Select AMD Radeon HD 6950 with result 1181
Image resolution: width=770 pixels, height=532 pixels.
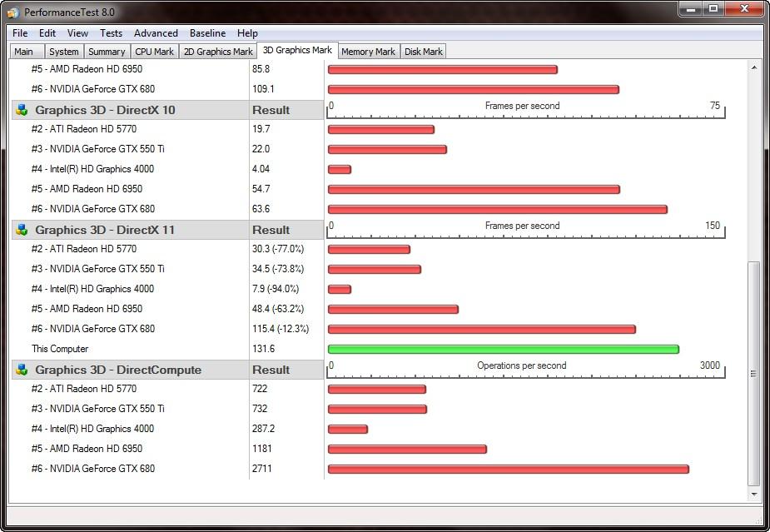[87, 449]
